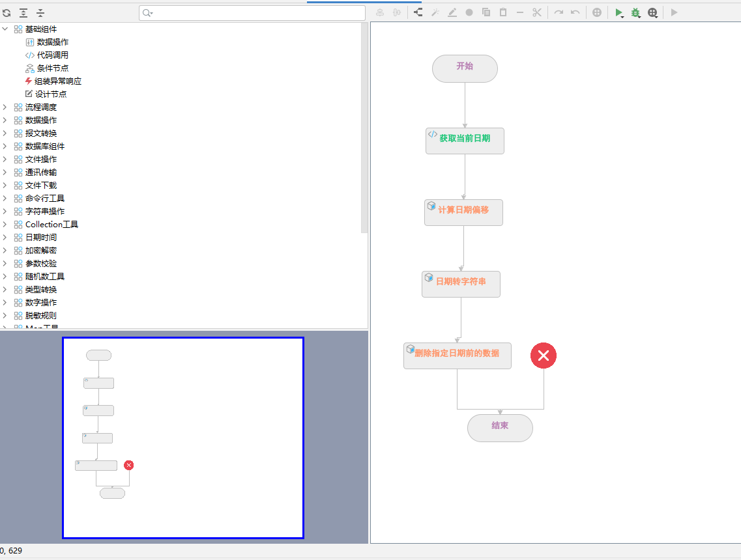Click the 删除指定日期前的数据 flow node

(457, 356)
